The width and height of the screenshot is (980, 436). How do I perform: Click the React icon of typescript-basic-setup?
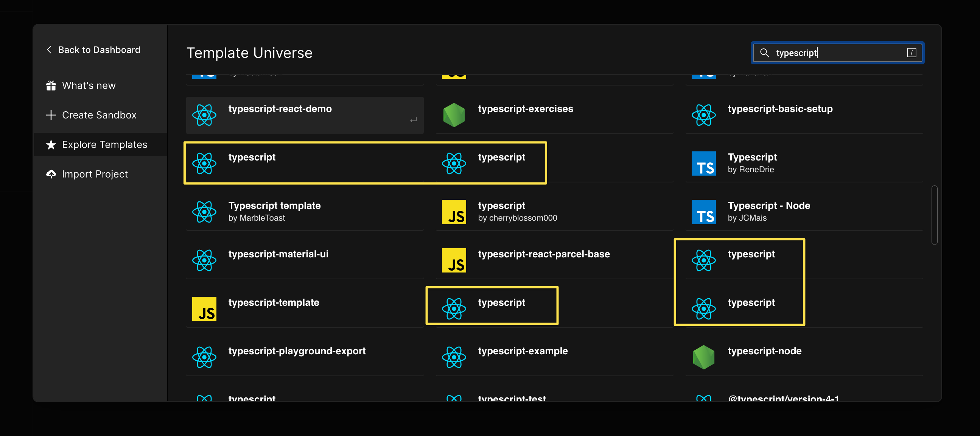(x=703, y=115)
